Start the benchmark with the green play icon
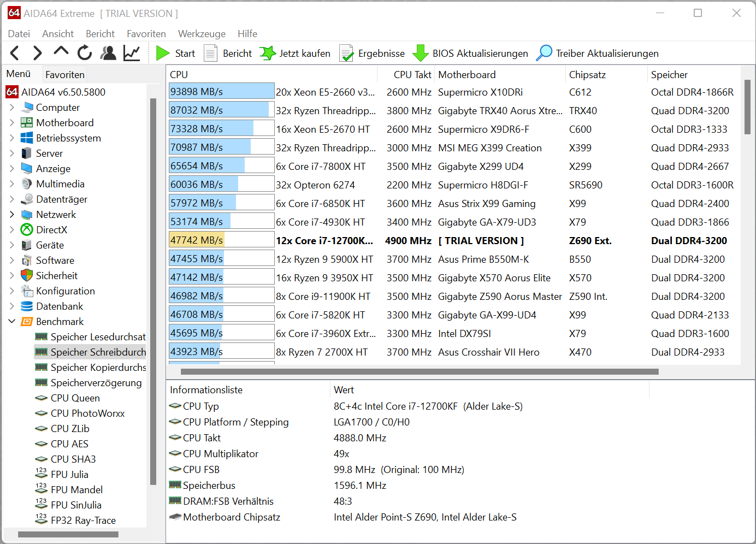756x544 pixels. click(163, 53)
